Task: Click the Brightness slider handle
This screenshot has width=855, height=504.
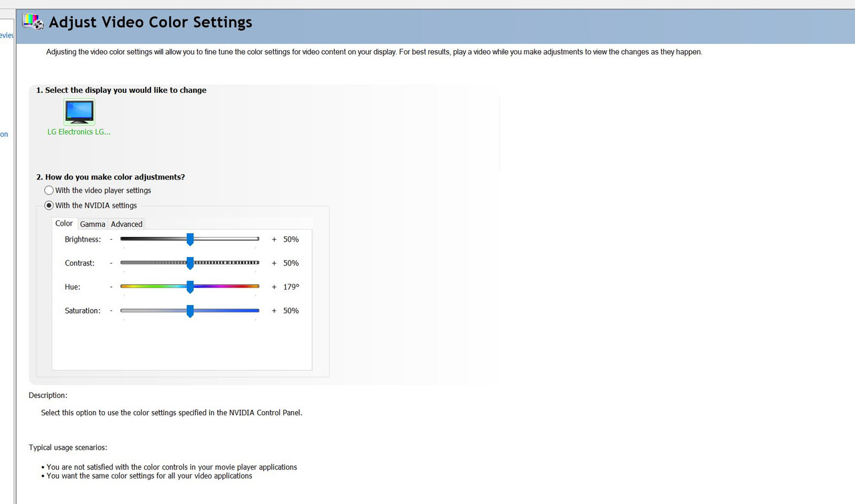Action: pyautogui.click(x=190, y=239)
